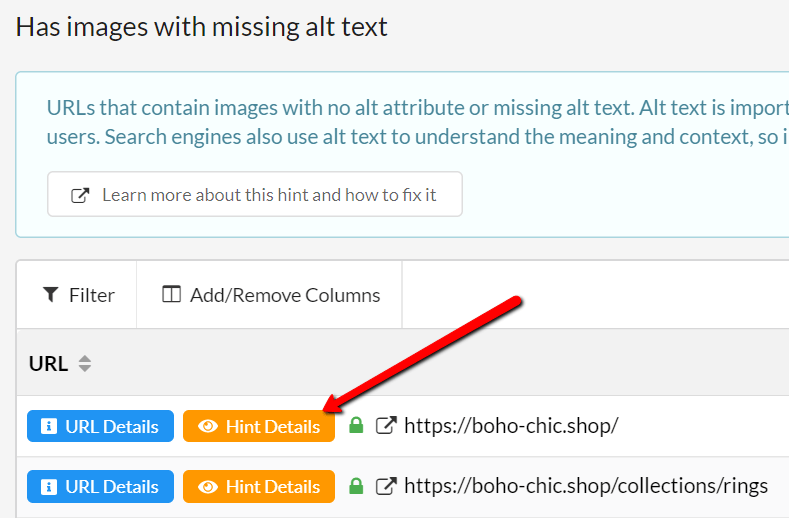Viewport: 789px width, 518px height.
Task: Open Hint Details for boho-chic.shop homepage
Action: point(259,426)
